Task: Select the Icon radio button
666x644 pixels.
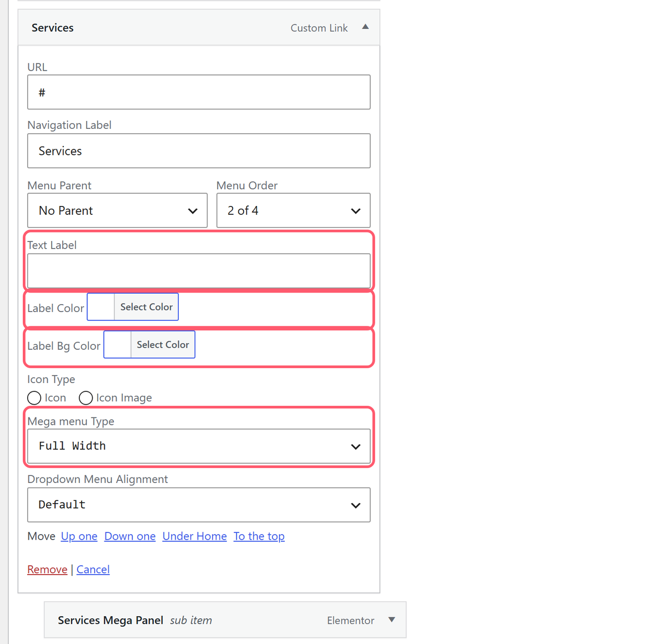Action: [34, 398]
